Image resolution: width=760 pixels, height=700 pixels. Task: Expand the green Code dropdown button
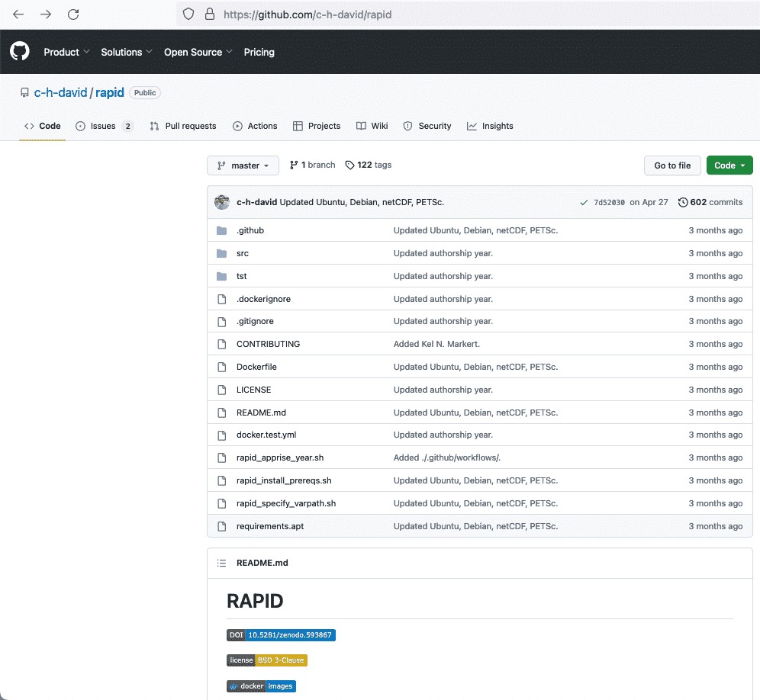(729, 165)
